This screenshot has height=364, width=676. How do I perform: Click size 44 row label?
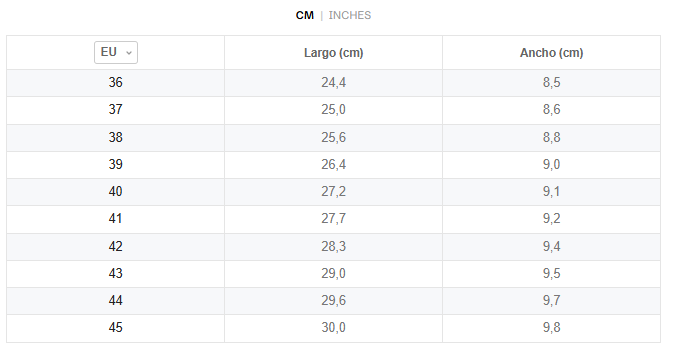tap(116, 301)
